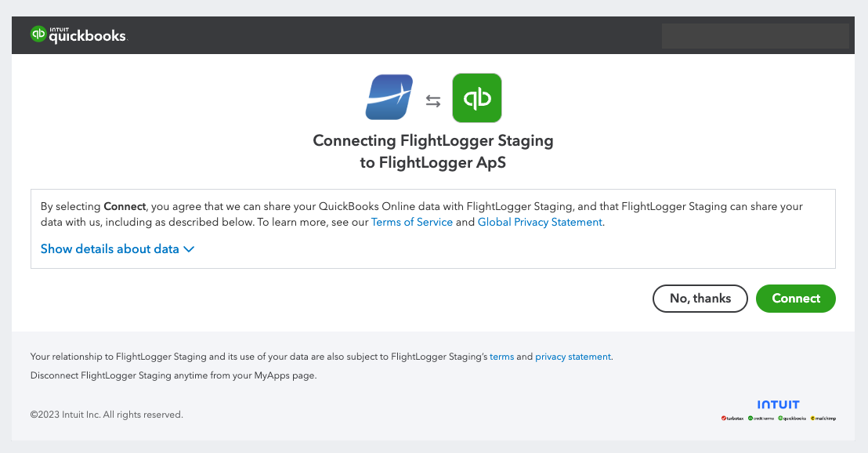Click the QuickBooks logo in the header
Image resolution: width=868 pixels, height=453 pixels.
[x=78, y=34]
